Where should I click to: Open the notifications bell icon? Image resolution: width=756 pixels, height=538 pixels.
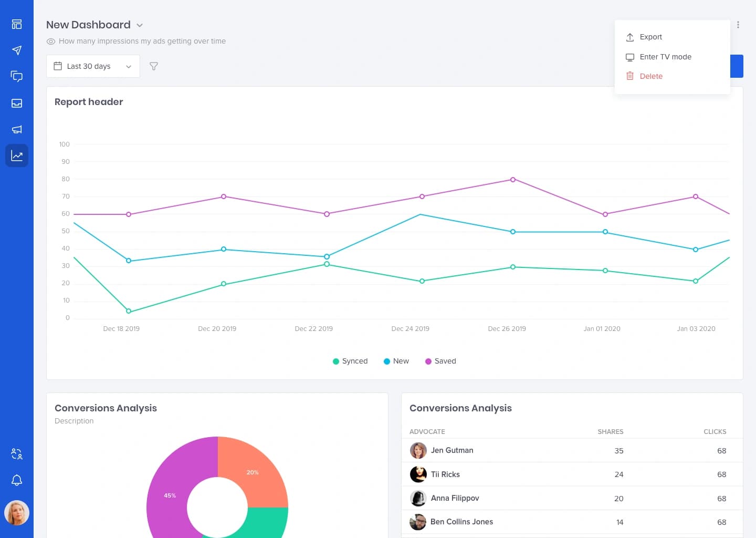tap(17, 480)
